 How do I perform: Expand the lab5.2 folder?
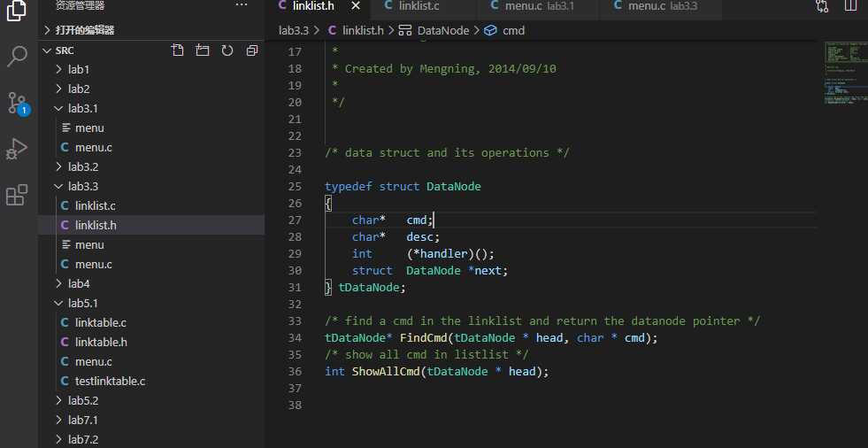[151, 400]
